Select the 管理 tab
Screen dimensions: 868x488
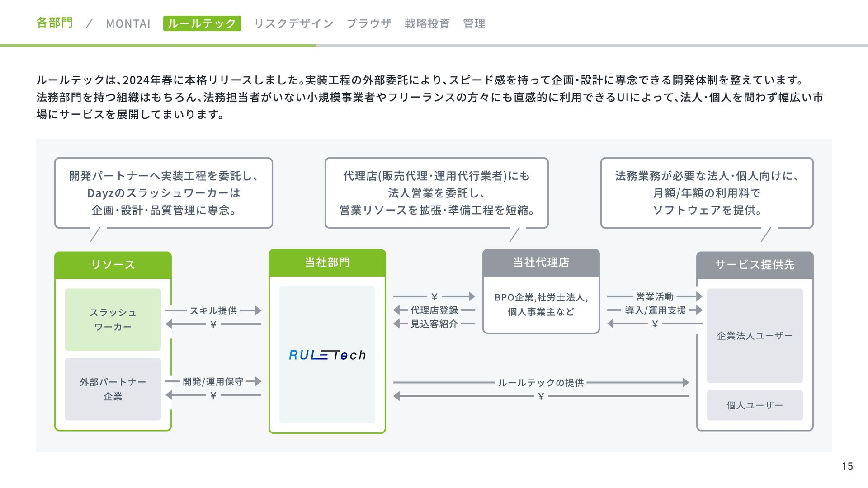474,23
